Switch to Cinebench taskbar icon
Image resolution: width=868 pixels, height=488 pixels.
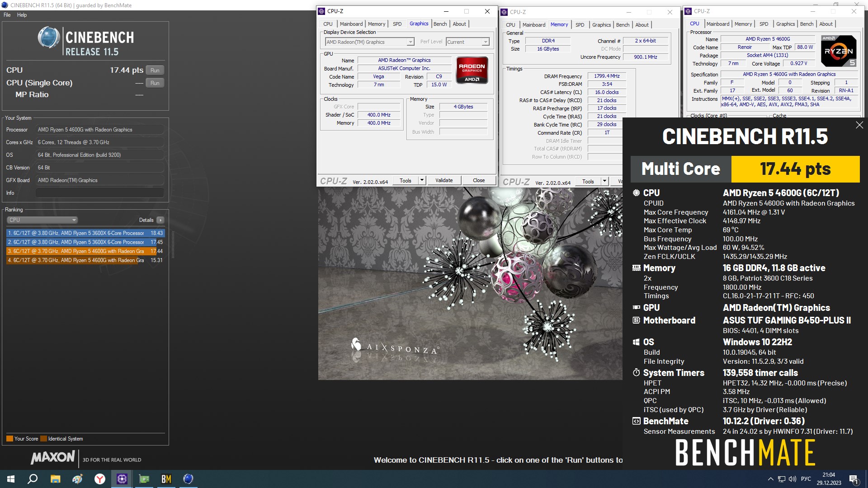[x=188, y=479]
